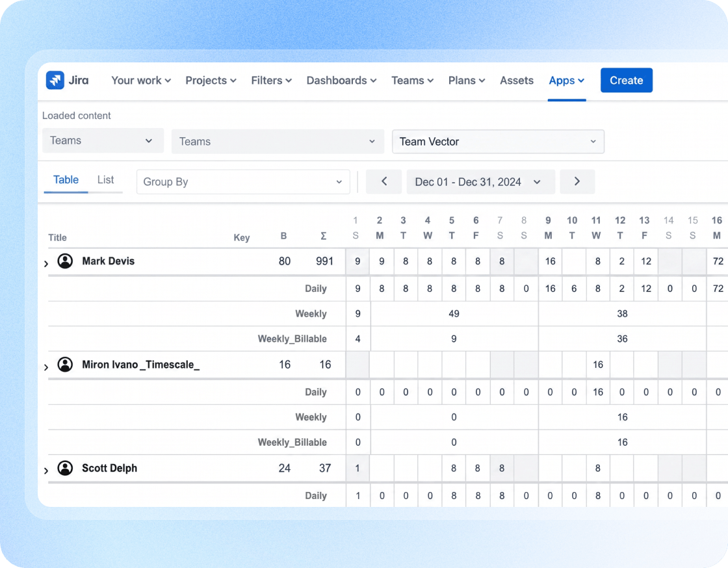The width and height of the screenshot is (728, 568).
Task: Open the Assets link
Action: point(516,81)
